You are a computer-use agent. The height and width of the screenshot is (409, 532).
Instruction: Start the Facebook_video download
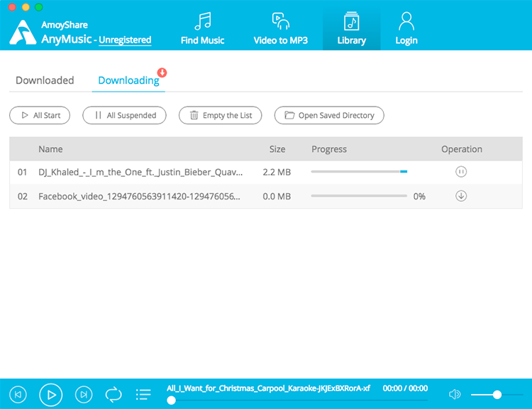[461, 196]
